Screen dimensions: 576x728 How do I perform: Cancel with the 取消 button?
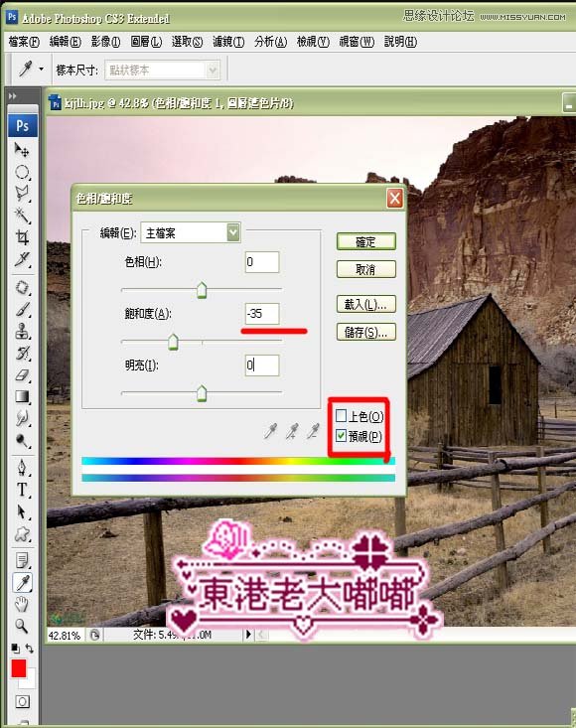[x=365, y=269]
